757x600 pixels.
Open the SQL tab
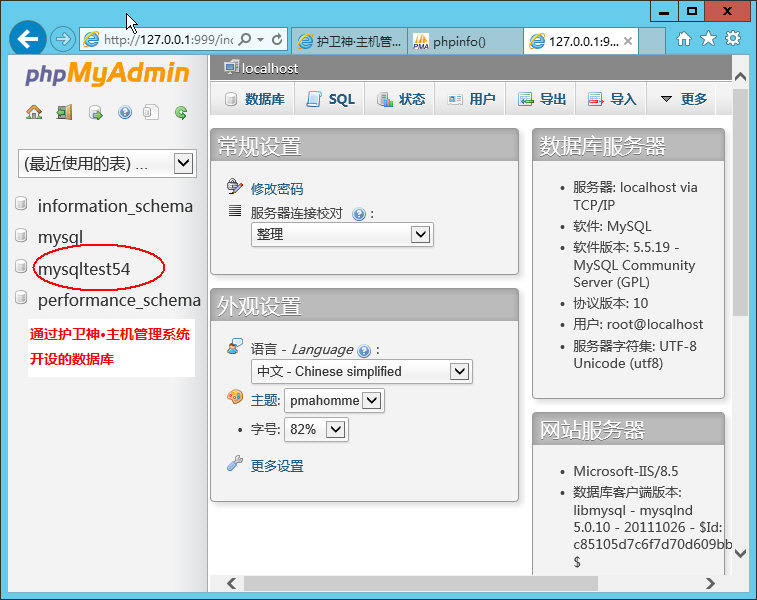click(x=330, y=99)
